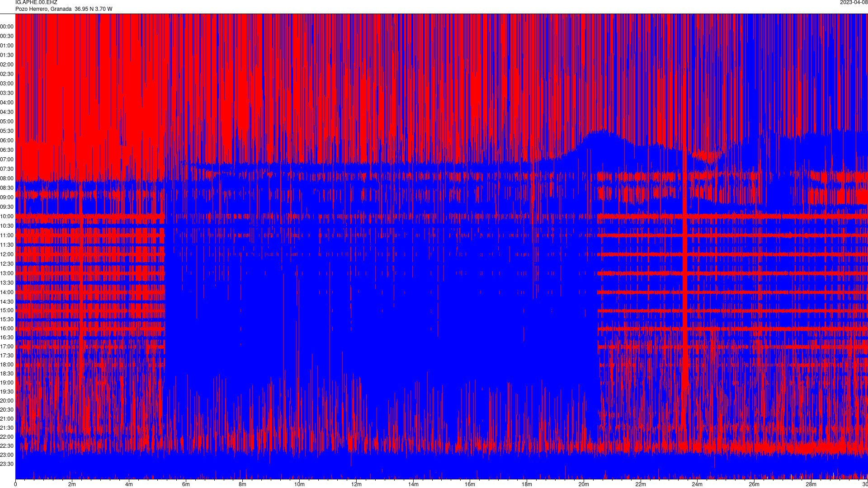Click the 04:30 row label
Screen dimensions: 868x488
click(x=7, y=112)
